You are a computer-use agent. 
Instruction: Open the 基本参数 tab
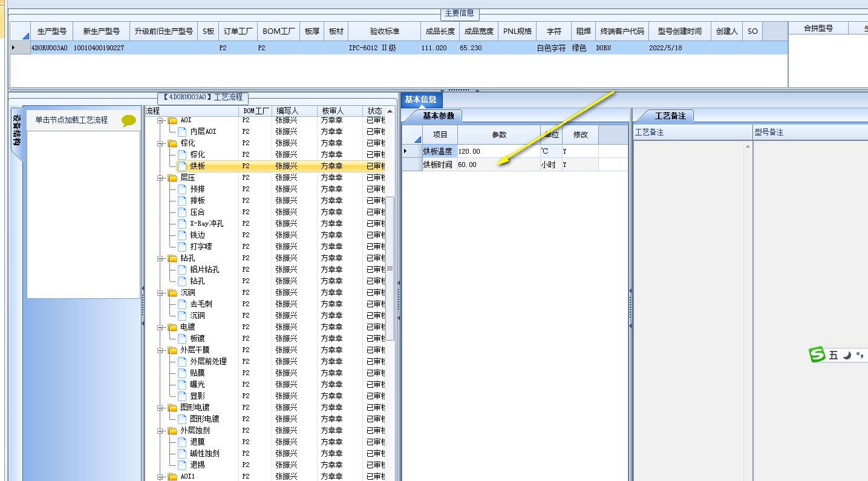click(x=439, y=116)
